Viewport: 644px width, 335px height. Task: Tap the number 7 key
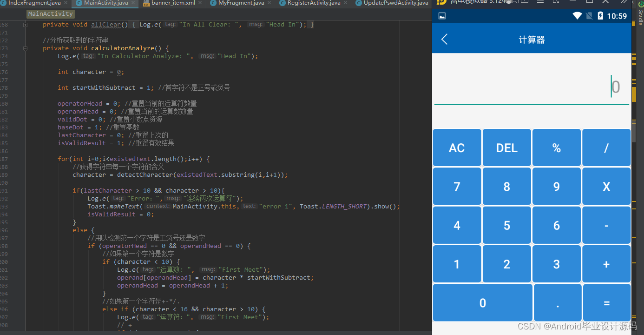pos(457,187)
